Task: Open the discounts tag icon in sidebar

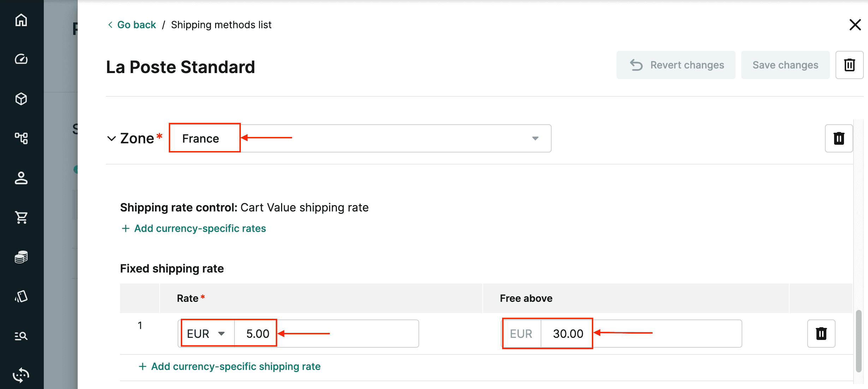Action: (21, 296)
